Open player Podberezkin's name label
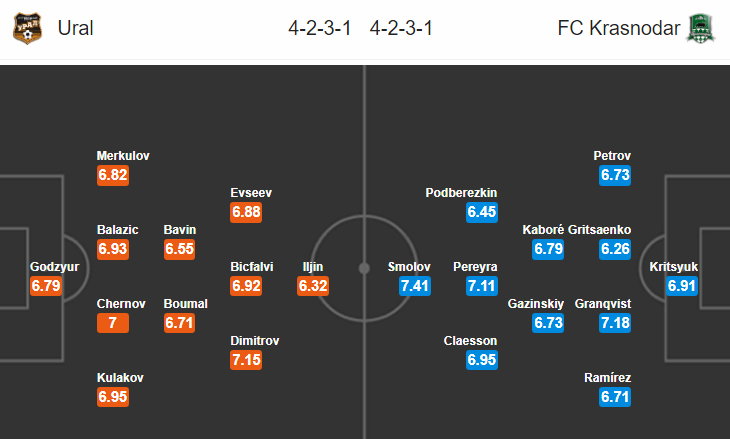Screen dimensions: 730x439 pos(461,193)
